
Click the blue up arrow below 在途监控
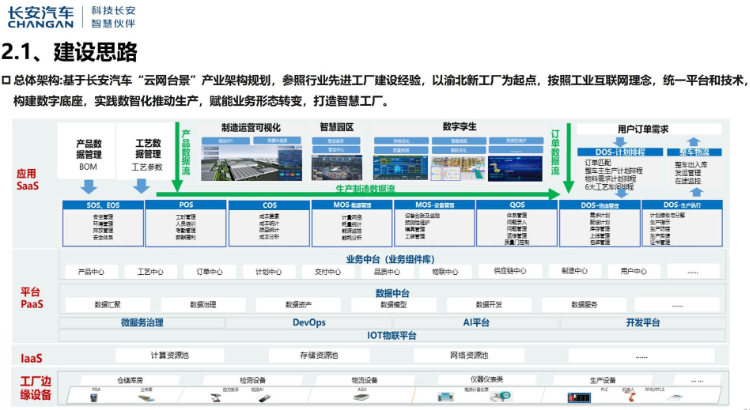pyautogui.click(x=697, y=192)
